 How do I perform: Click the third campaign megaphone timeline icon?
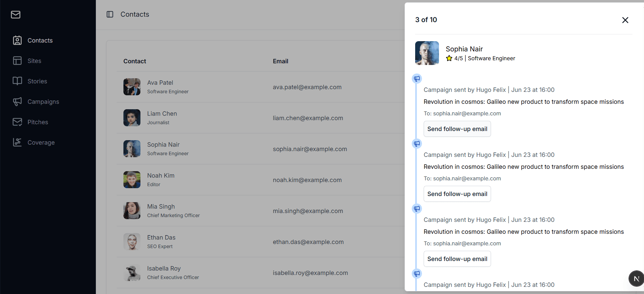coord(417,209)
